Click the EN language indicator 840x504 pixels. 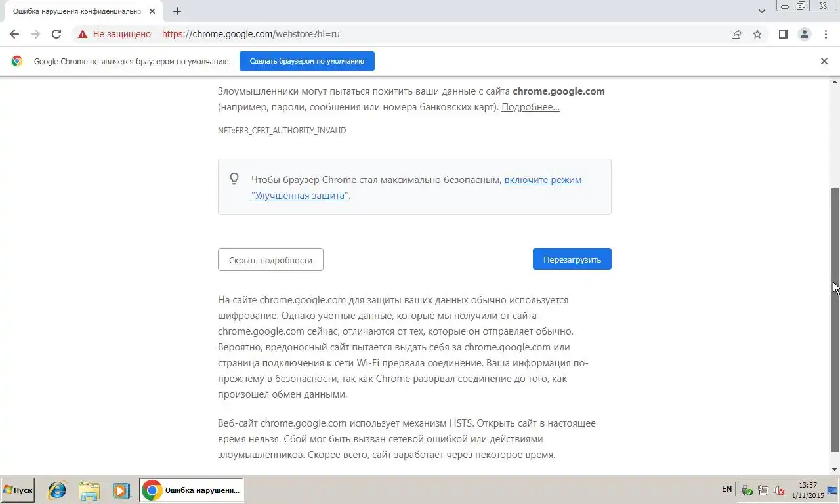pos(726,489)
